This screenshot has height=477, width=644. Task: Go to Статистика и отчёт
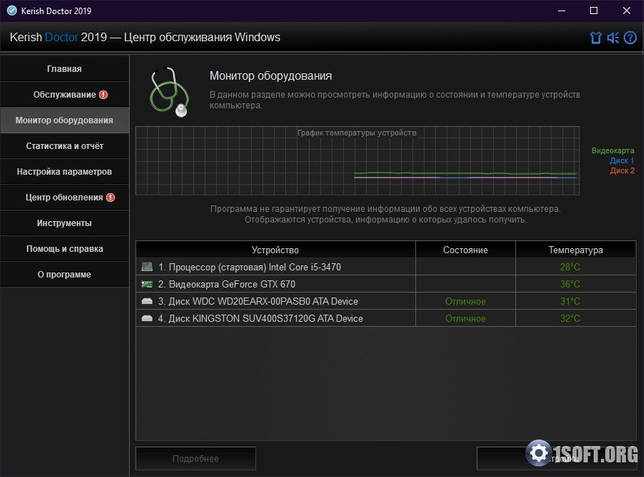point(64,146)
